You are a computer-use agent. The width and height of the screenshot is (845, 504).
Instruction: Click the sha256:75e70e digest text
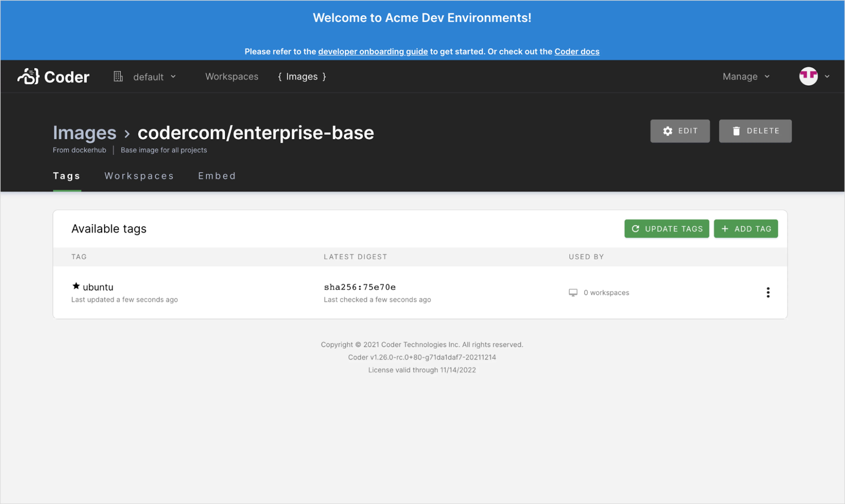click(x=360, y=287)
